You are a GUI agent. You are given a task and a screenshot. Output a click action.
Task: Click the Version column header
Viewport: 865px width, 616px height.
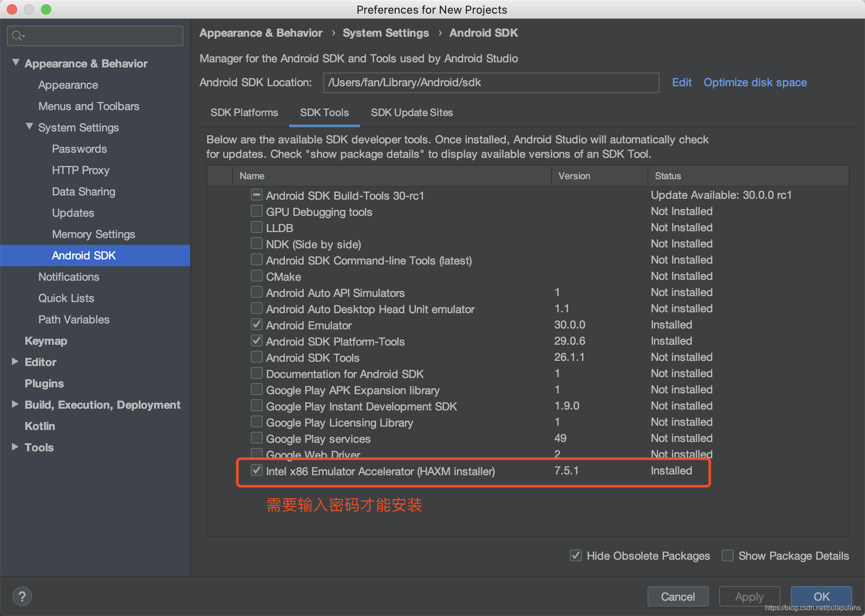[x=599, y=176]
